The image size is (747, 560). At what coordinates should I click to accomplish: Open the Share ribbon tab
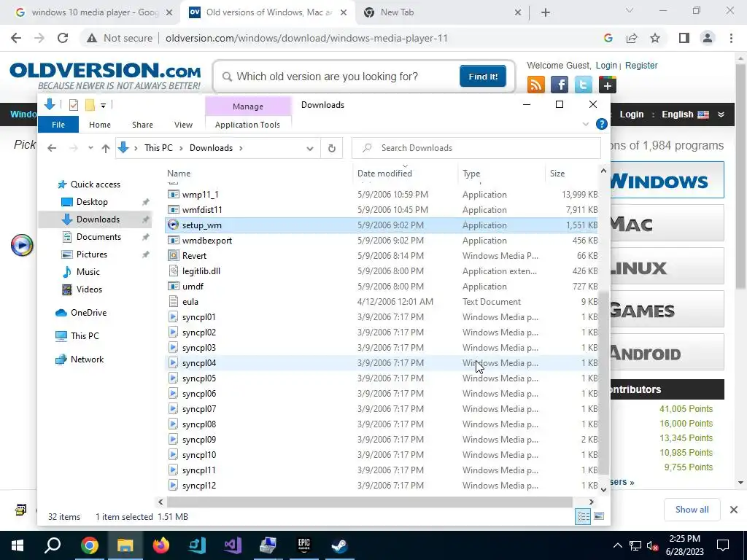142,124
